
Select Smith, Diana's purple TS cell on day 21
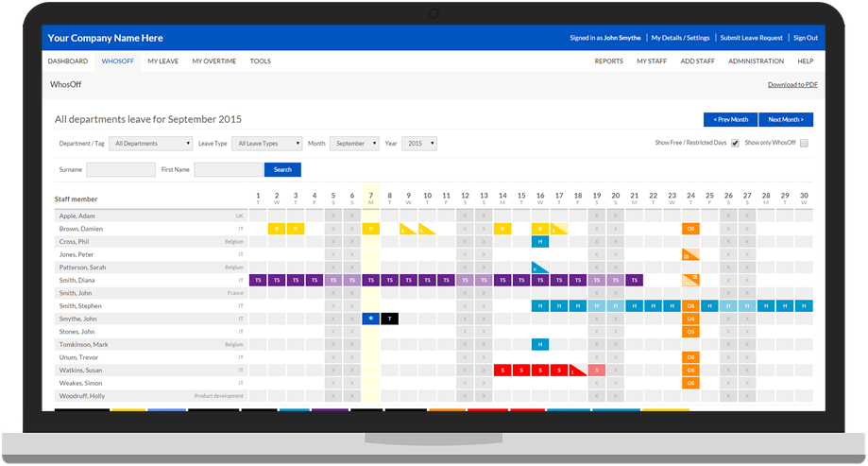635,281
